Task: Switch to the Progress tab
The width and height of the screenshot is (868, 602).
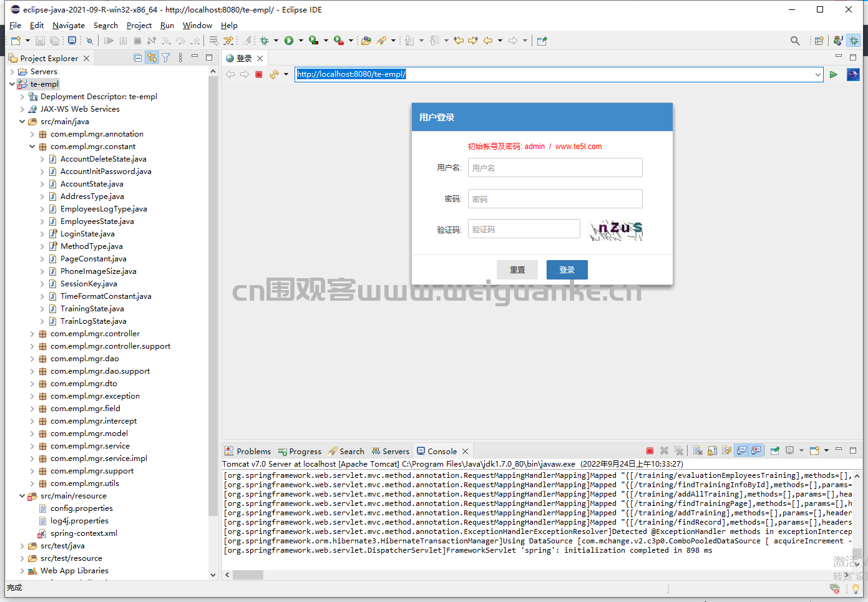Action: 300,451
